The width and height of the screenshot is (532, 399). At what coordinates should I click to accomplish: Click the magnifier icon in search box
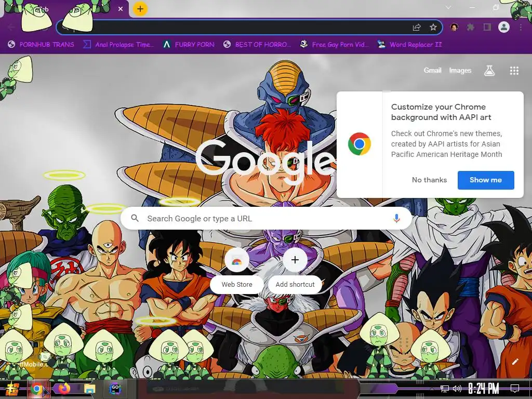point(135,218)
